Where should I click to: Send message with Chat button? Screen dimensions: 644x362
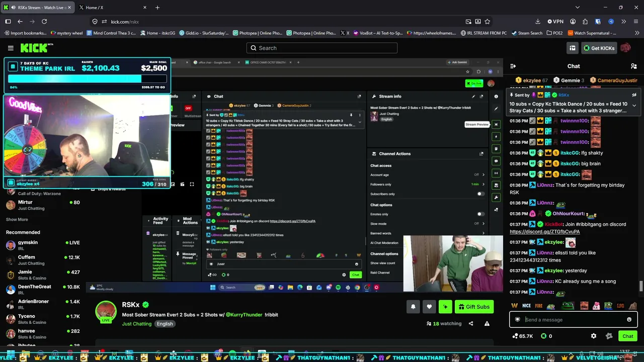(x=627, y=336)
